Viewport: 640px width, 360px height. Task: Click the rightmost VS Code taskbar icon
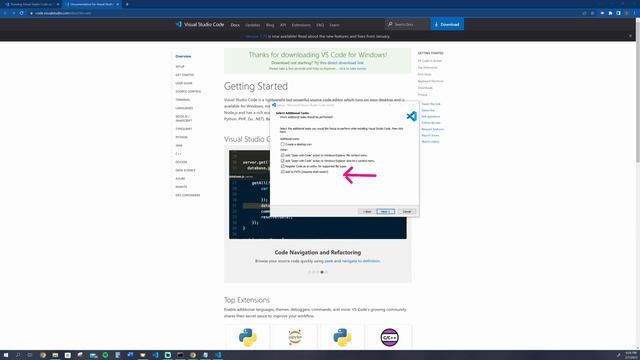[x=218, y=355]
